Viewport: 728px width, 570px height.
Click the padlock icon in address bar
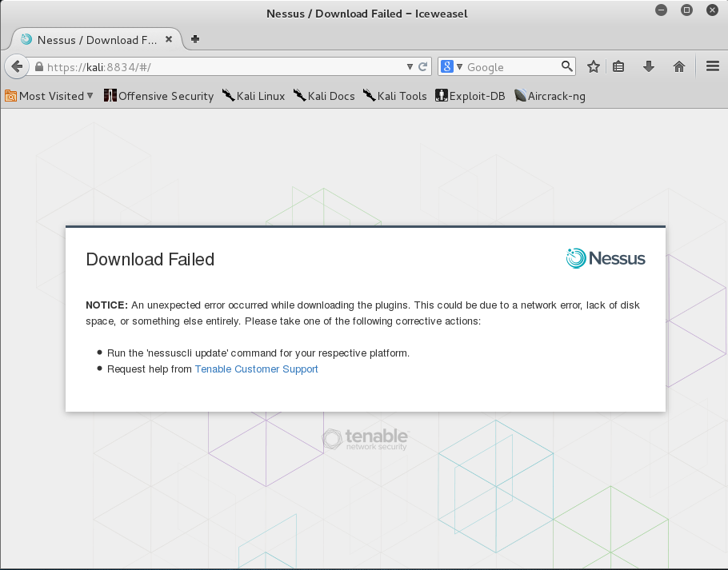39,67
